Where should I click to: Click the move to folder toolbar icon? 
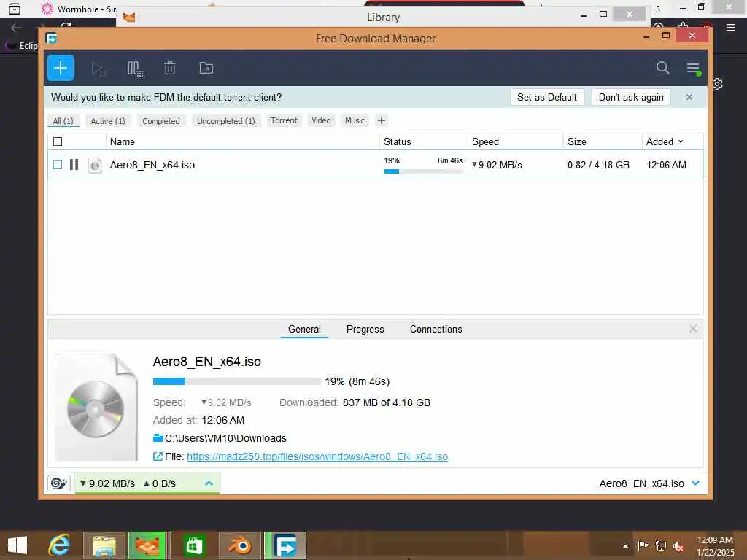pos(206,68)
